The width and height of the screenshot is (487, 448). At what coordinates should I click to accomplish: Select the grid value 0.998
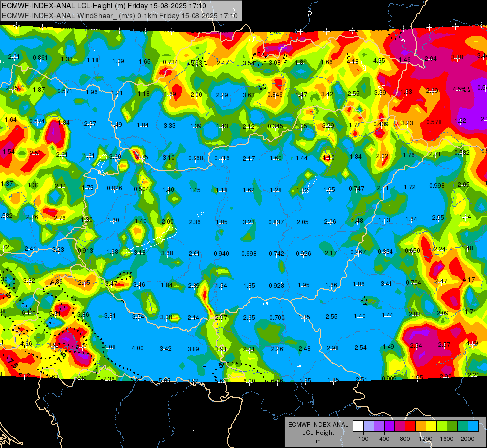[x=437, y=186]
